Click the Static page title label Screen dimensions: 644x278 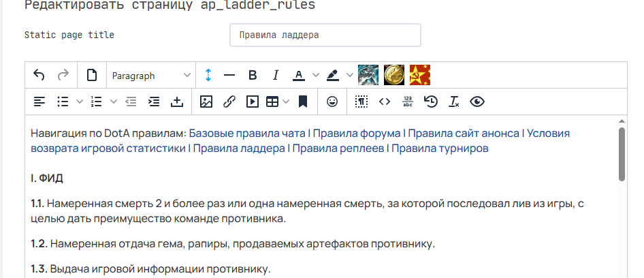69,35
